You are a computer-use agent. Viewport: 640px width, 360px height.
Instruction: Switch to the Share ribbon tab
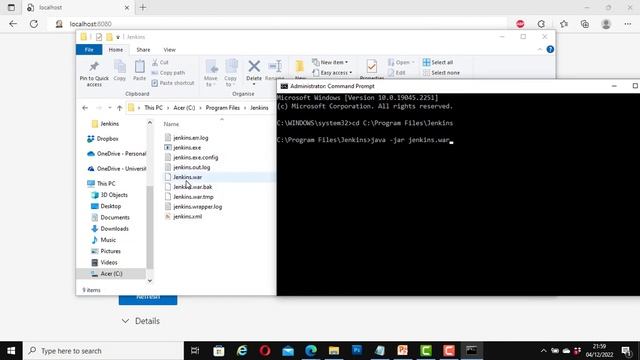(143, 49)
